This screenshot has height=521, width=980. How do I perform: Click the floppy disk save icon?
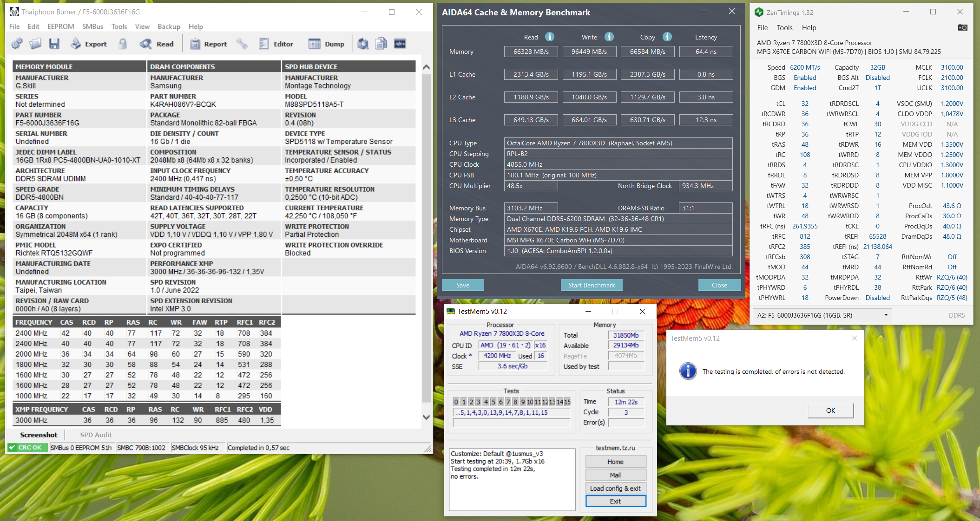(x=54, y=44)
